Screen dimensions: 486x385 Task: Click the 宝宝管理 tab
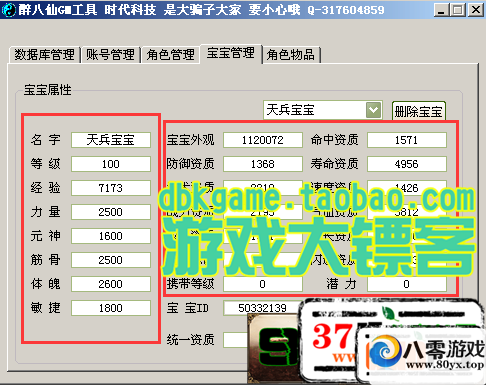click(231, 53)
